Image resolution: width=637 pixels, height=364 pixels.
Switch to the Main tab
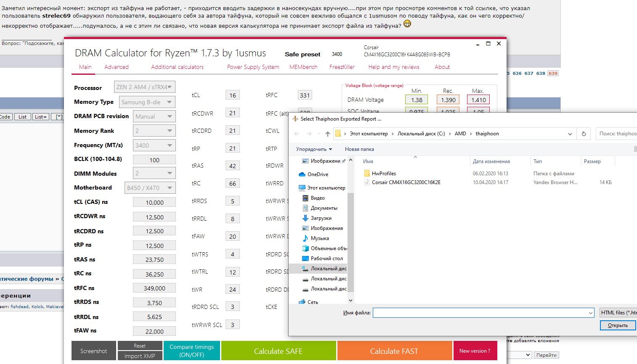click(85, 67)
